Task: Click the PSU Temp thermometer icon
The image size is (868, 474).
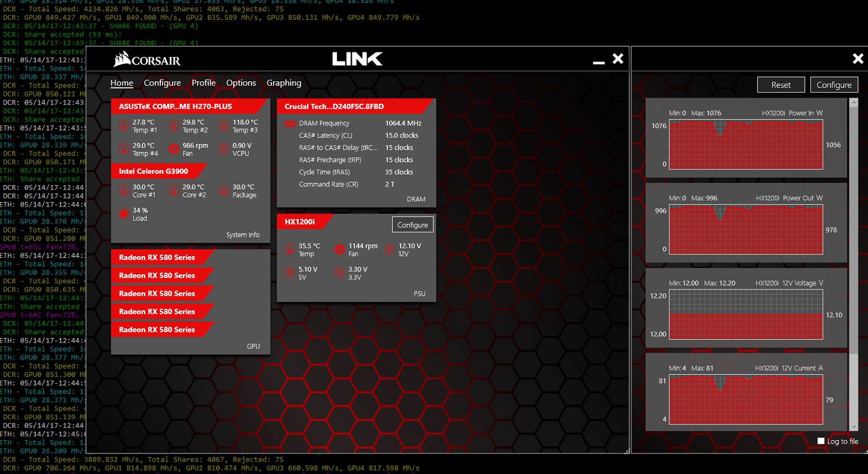Action: pyautogui.click(x=290, y=249)
